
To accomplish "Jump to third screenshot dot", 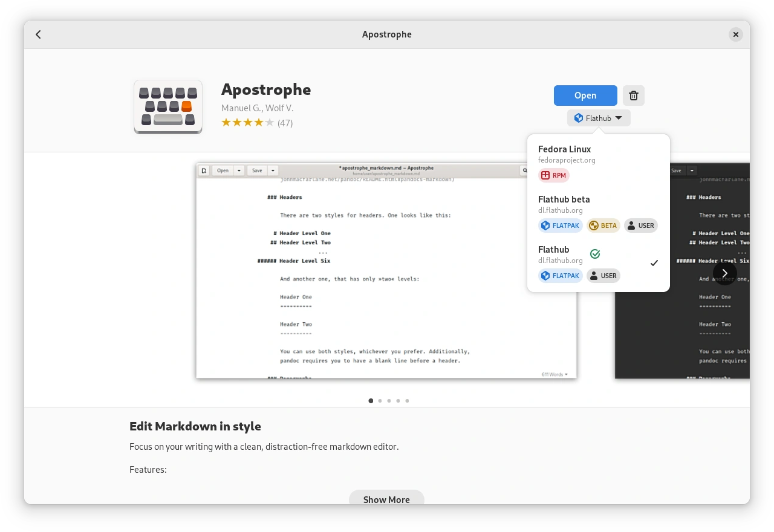I will (x=389, y=401).
